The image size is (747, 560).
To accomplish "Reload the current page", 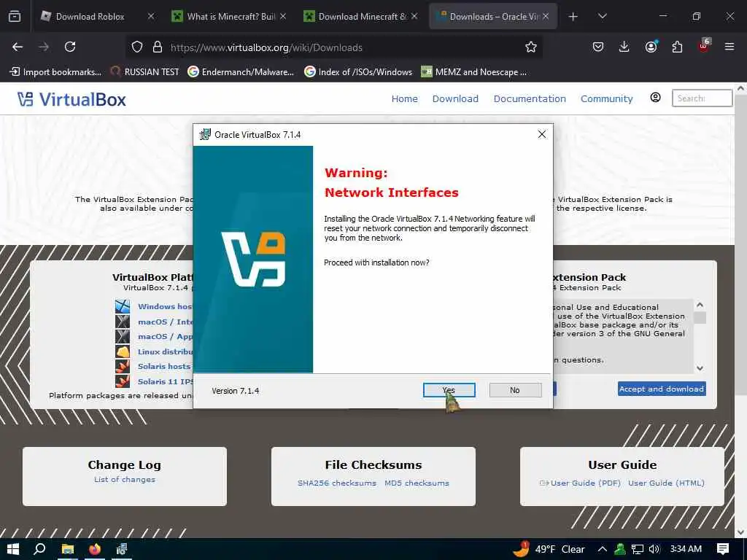I will click(x=70, y=47).
